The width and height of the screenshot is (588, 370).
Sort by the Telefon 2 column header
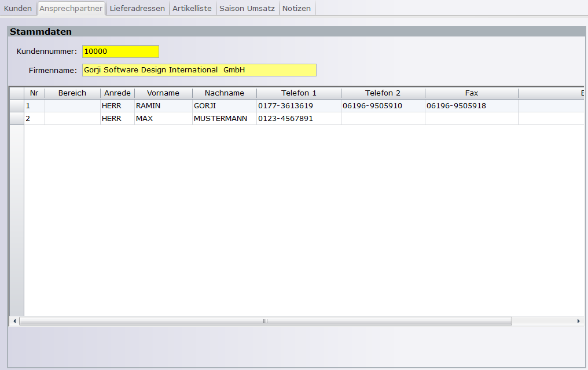point(383,93)
